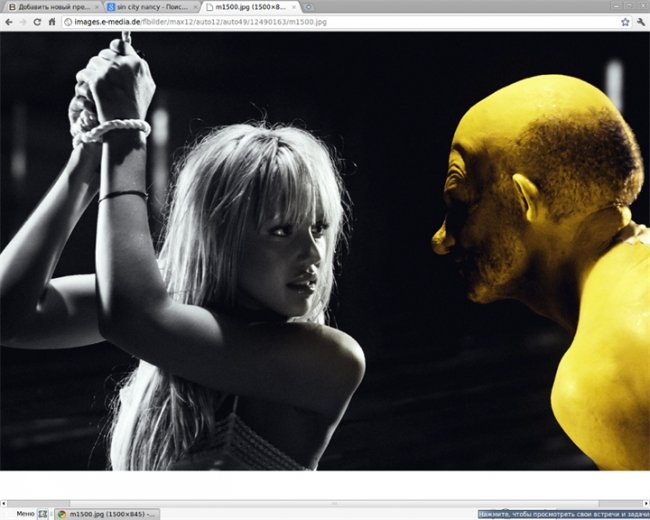Open the wrench settings menu
Viewport: 650px width, 520px height.
tap(640, 21)
